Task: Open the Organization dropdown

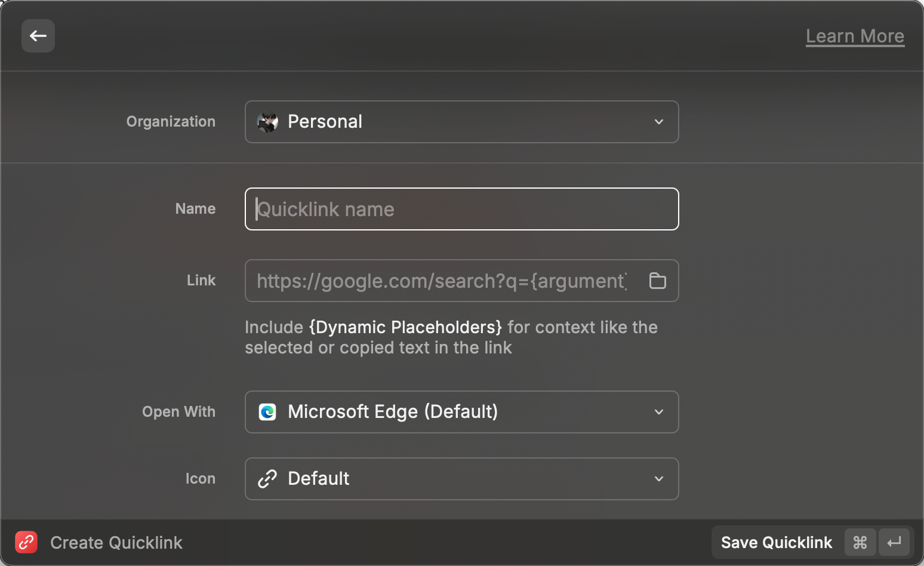Action: tap(461, 122)
